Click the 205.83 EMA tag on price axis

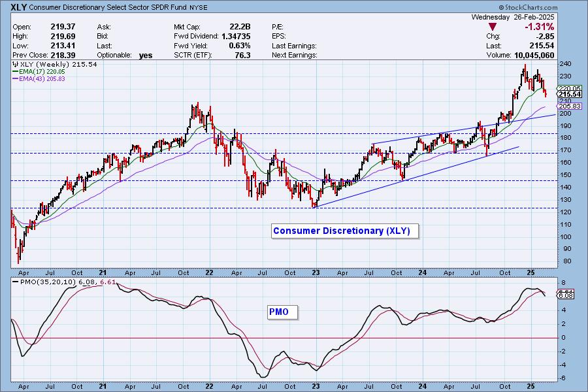(570, 106)
